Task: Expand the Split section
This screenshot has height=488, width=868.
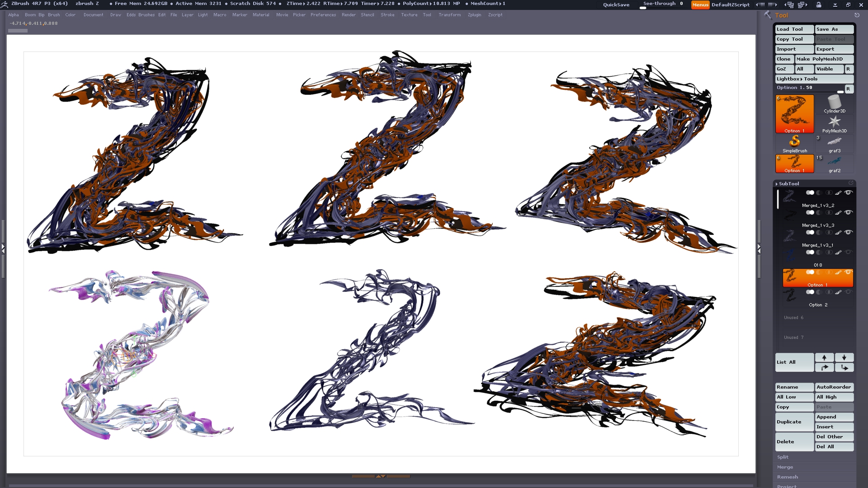Action: (x=783, y=457)
